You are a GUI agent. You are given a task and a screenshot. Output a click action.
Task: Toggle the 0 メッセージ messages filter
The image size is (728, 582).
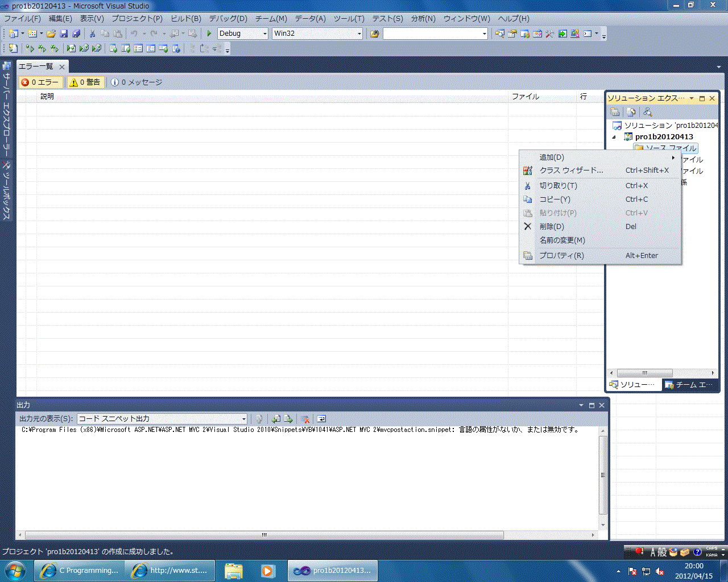(x=136, y=82)
